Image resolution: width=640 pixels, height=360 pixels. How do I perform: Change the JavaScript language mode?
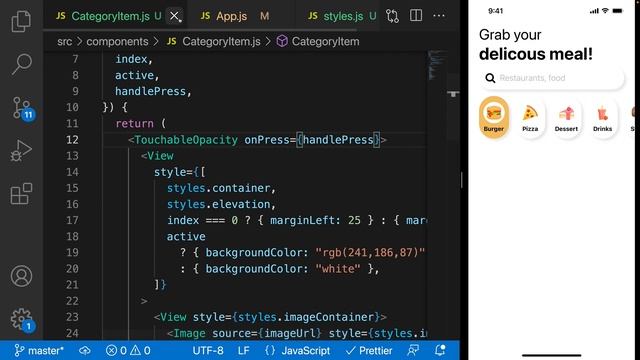tap(298, 350)
